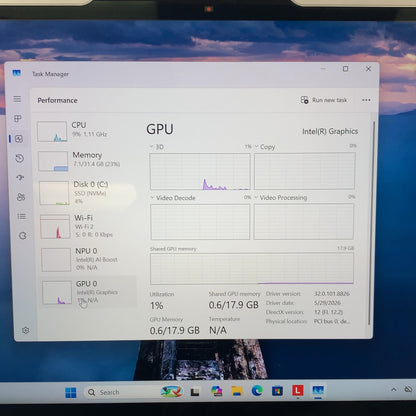Screen dimensions: 416x416
Task: Open the Details list sidebar icon
Action: pos(22,217)
